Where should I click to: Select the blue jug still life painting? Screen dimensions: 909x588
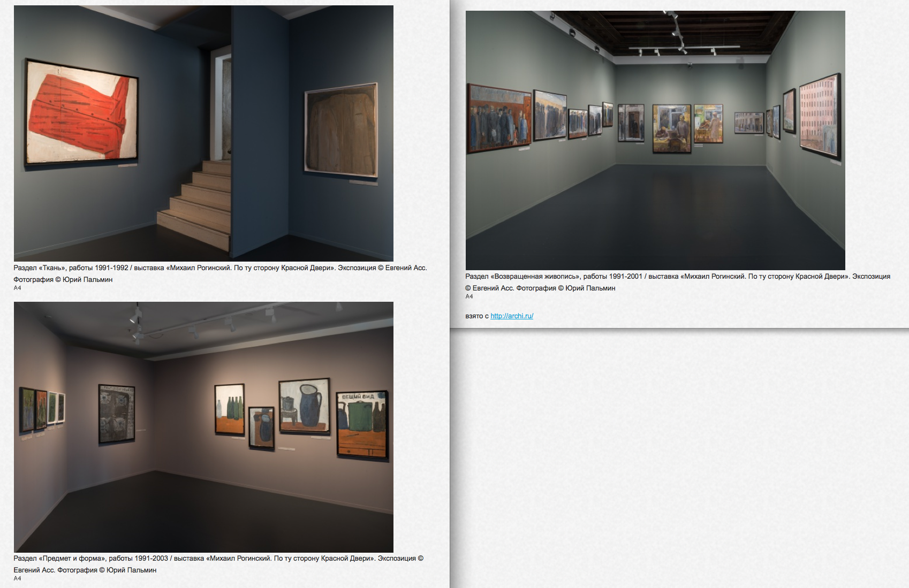pyautogui.click(x=304, y=406)
